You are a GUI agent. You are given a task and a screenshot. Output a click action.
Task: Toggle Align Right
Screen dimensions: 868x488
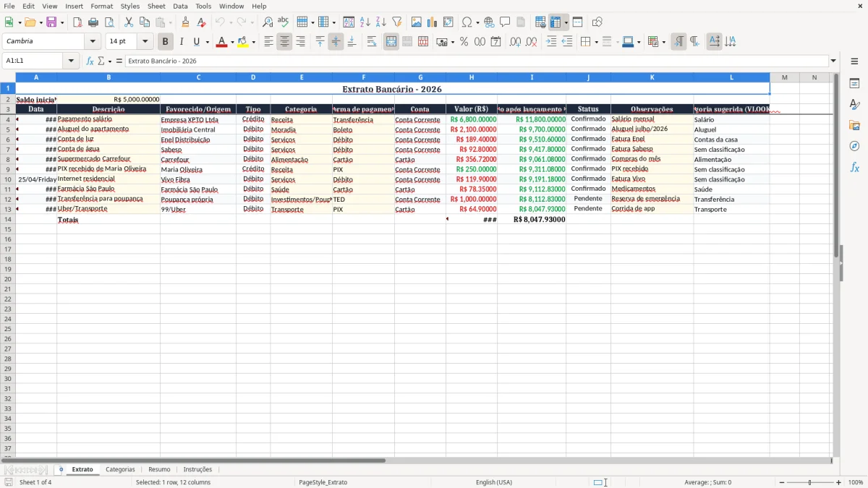[x=300, y=42]
